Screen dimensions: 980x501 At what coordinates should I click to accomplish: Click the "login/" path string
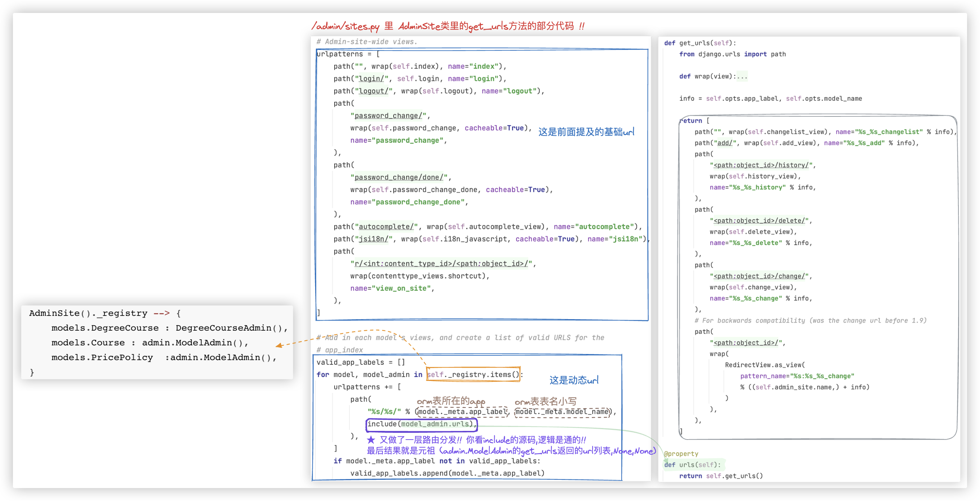(x=371, y=79)
